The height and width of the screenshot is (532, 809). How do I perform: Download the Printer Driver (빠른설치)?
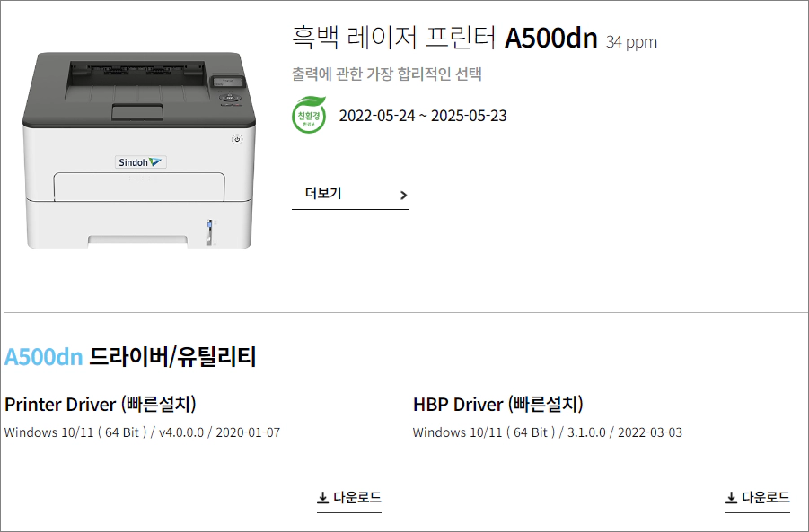(349, 498)
